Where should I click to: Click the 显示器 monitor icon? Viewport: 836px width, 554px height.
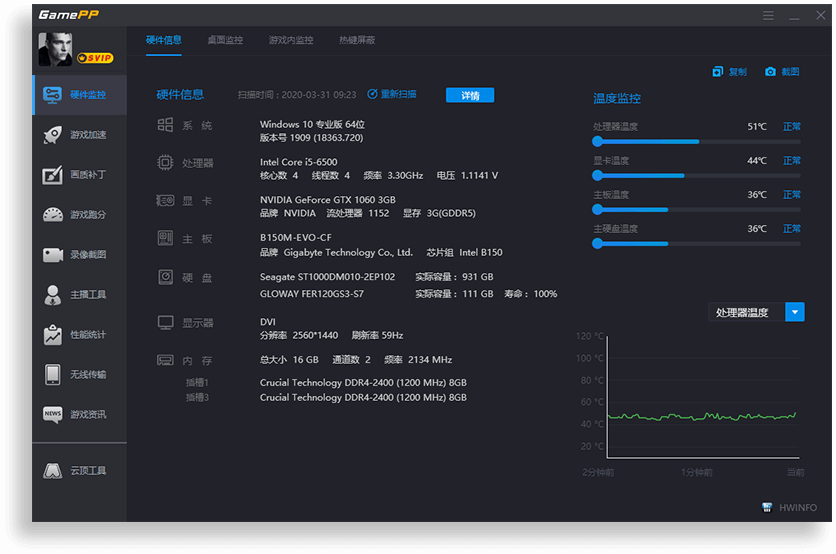tap(165, 323)
